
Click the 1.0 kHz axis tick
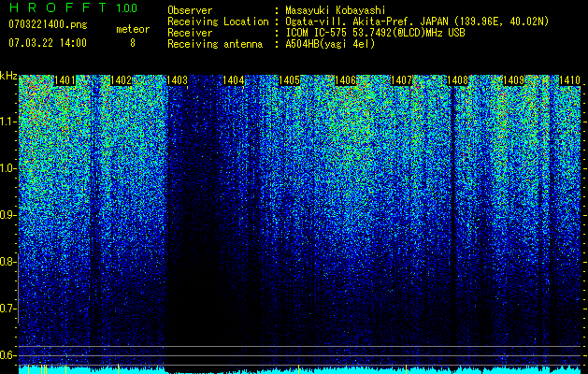tap(7, 168)
